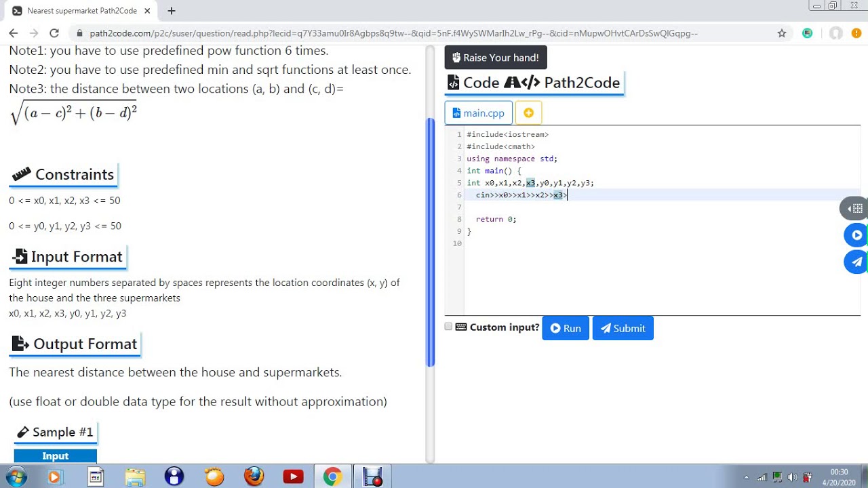The image size is (868, 488).
Task: Open the Chrome profile avatar
Action: 836,33
